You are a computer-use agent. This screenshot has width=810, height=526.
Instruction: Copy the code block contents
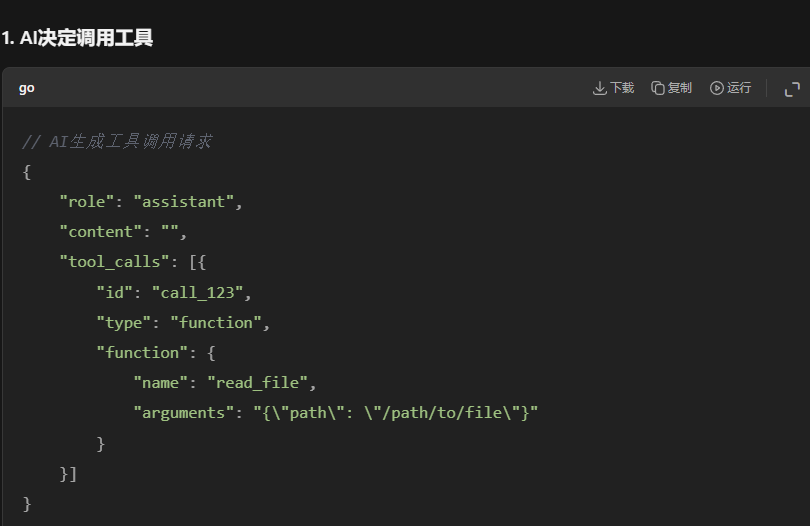[671, 88]
